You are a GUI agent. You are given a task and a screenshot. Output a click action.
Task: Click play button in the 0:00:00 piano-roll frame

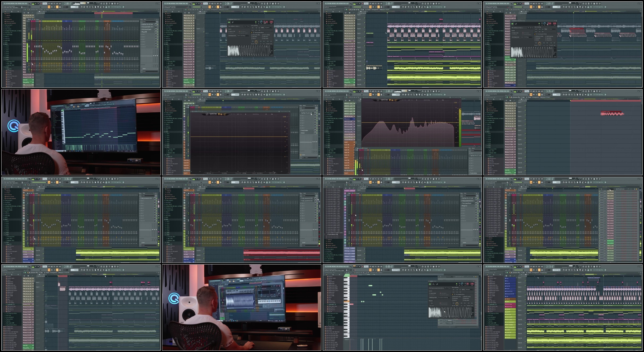click(357, 266)
